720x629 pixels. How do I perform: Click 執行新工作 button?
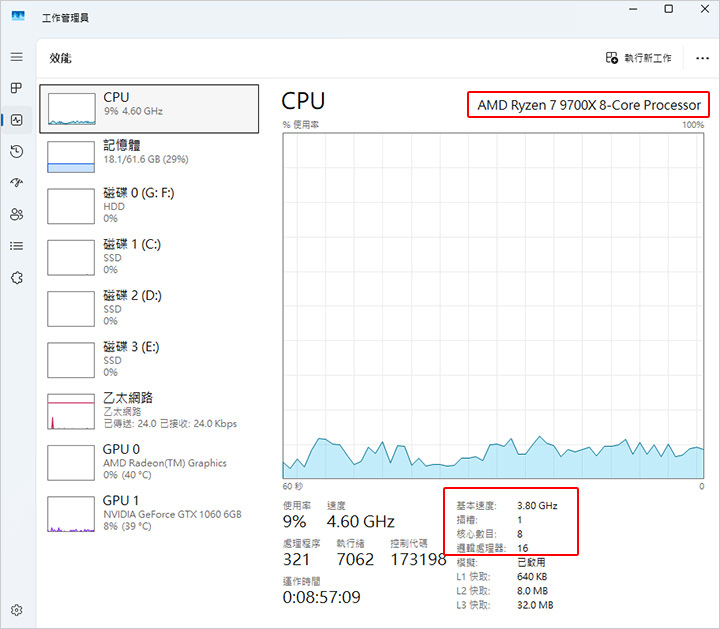639,58
